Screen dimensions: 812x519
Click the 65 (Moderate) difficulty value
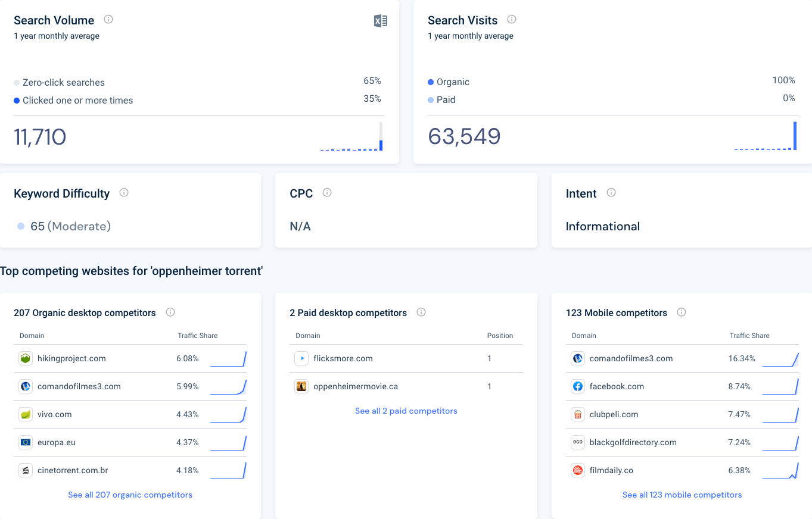pos(70,226)
